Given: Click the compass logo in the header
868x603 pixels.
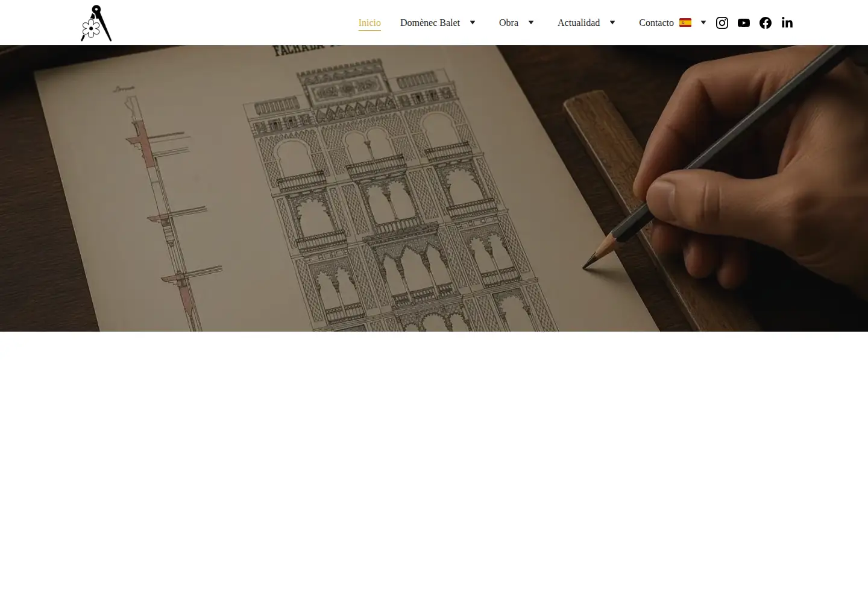Looking at the screenshot, I should pos(96,23).
